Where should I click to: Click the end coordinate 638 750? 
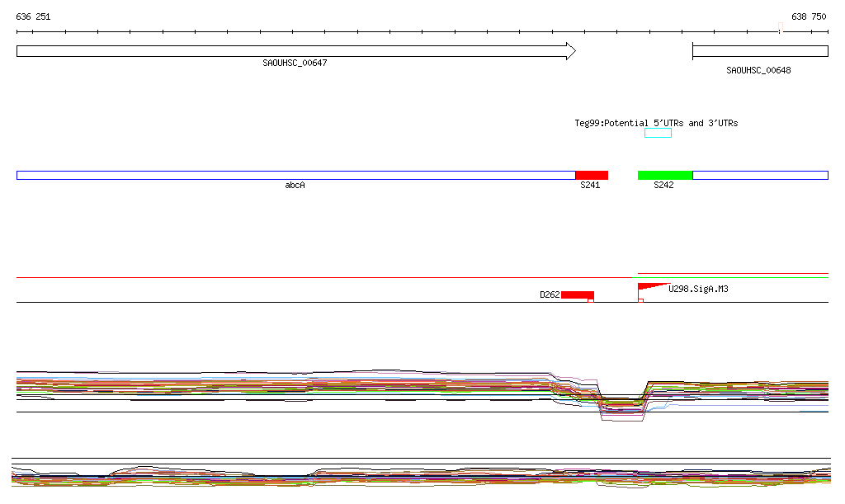808,16
